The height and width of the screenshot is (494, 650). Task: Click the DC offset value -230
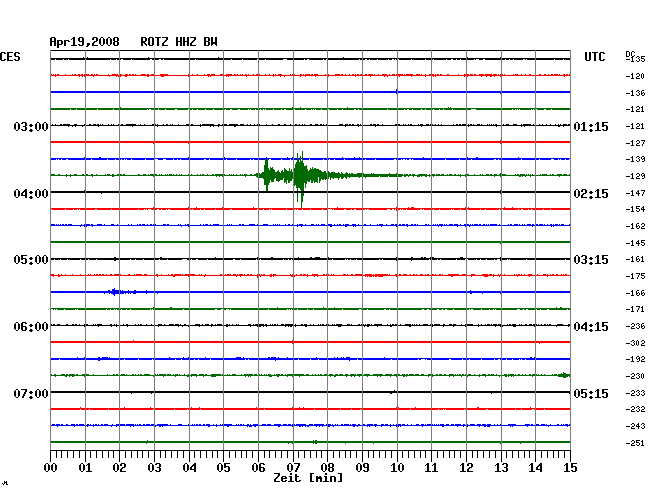coord(635,376)
